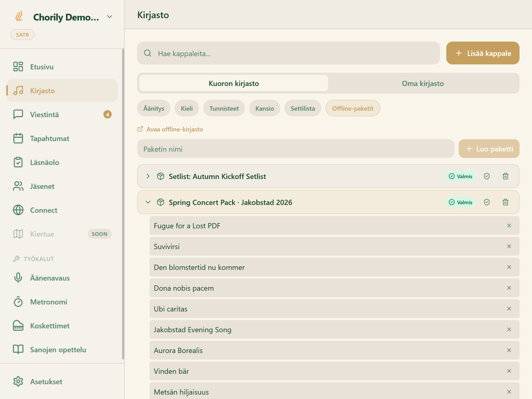Image resolution: width=532 pixels, height=399 pixels.
Task: Switch to Oma kirjasto tab
Action: pos(423,83)
